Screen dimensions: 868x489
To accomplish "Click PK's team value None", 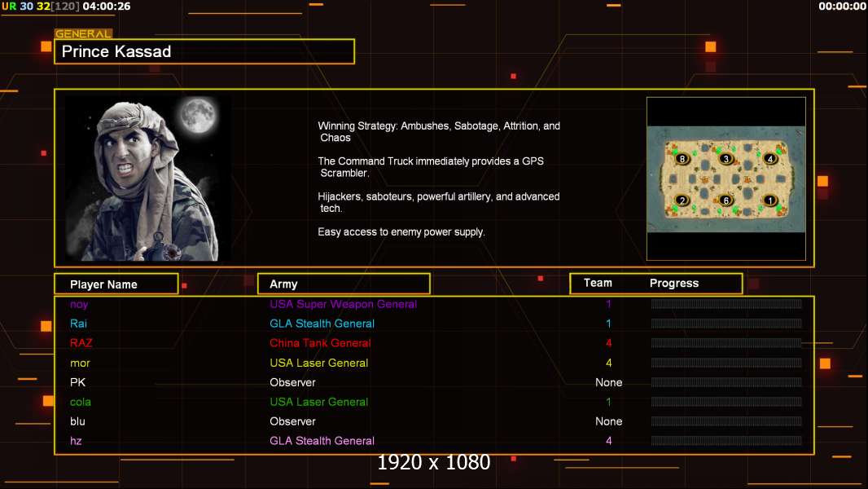I will (608, 382).
